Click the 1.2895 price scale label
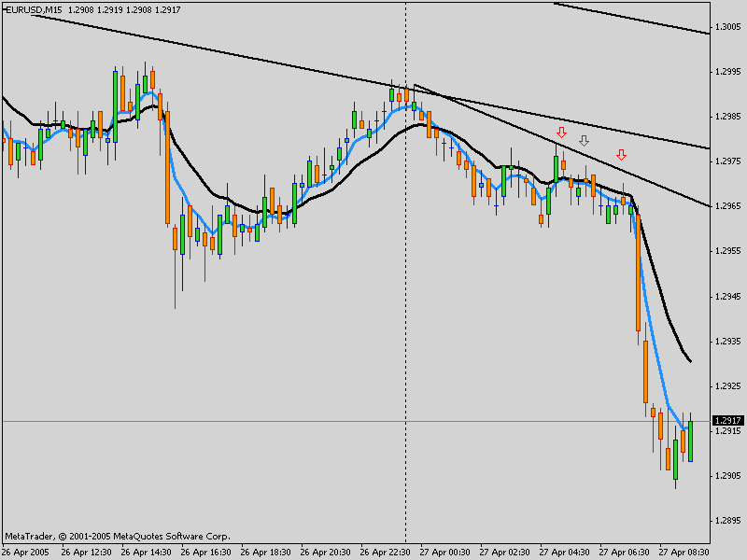Image resolution: width=747 pixels, height=560 pixels. coord(728,521)
